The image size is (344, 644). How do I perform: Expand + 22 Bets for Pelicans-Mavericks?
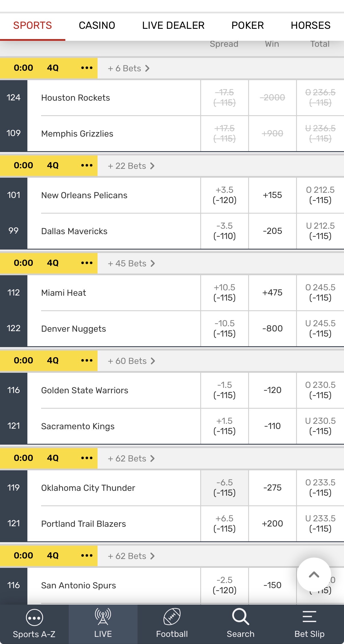pyautogui.click(x=131, y=166)
